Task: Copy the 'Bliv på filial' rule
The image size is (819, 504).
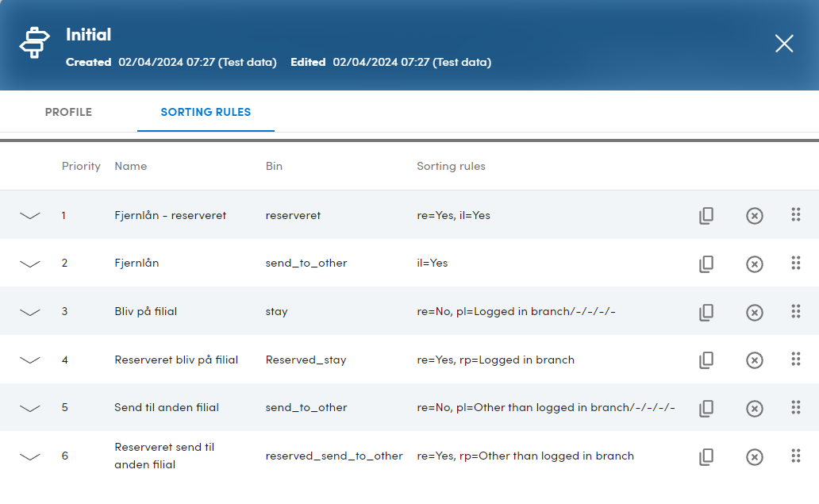Action: pos(706,313)
